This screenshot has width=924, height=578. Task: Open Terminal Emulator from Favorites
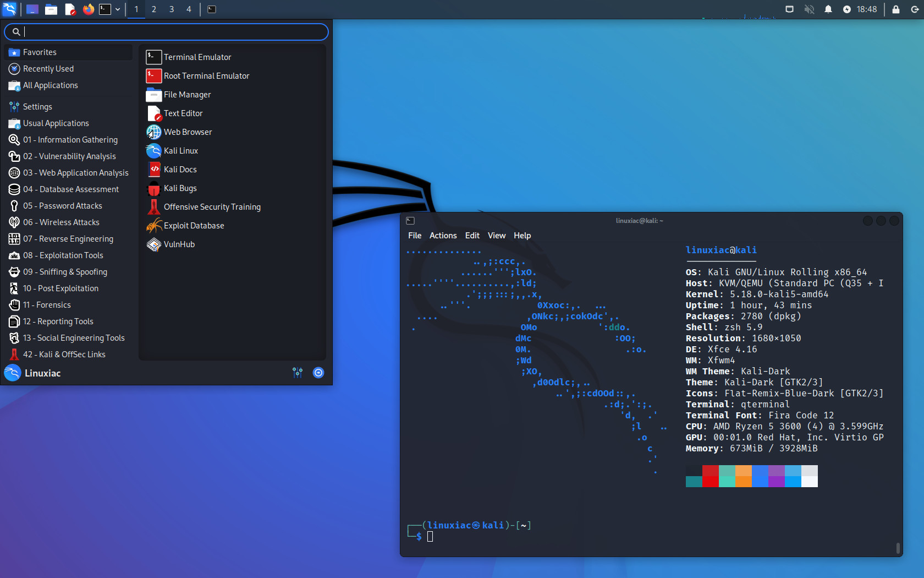click(232, 57)
